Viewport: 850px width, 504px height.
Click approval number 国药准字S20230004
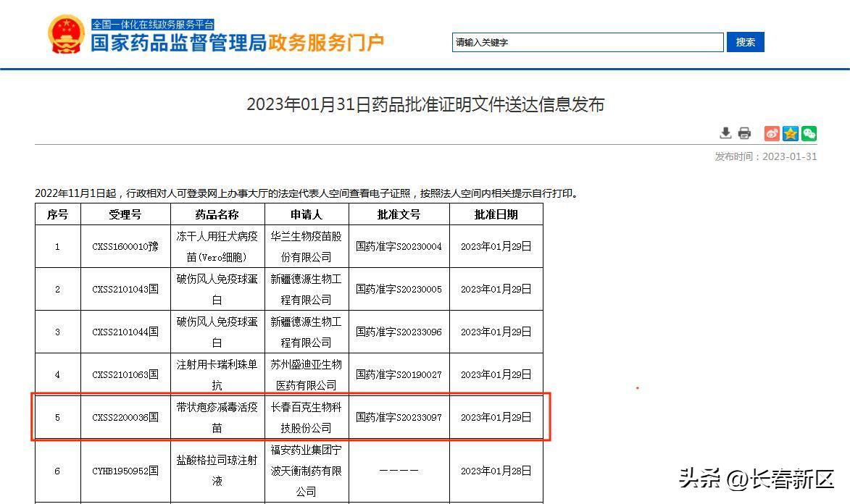pos(399,246)
